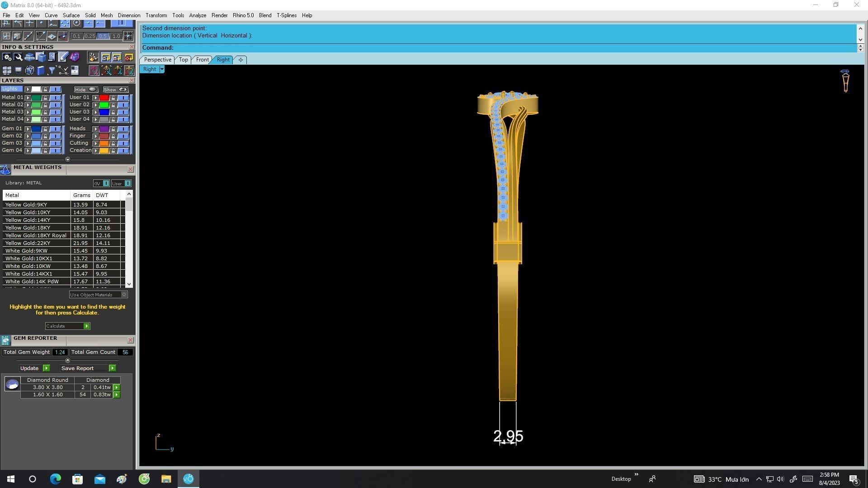Click the Creation layer orange color swatch
The image size is (868, 488).
[104, 150]
